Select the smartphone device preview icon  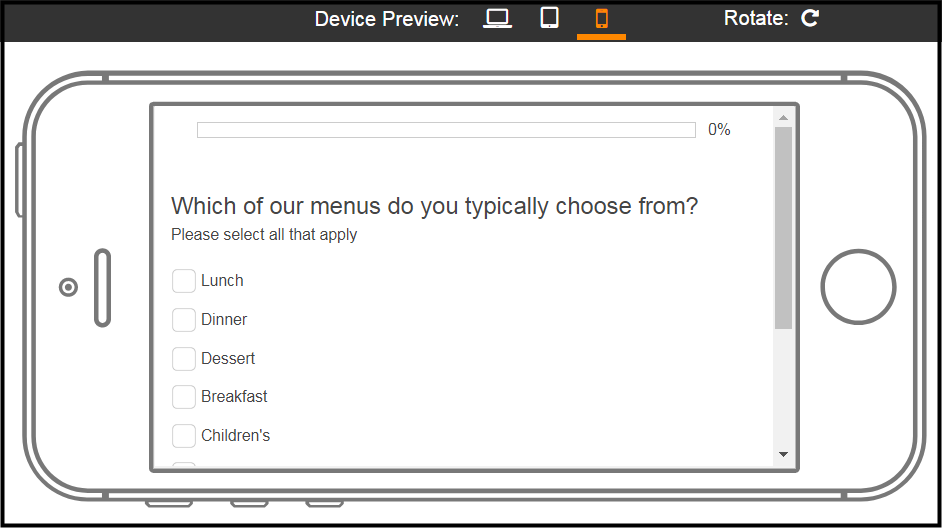(601, 19)
